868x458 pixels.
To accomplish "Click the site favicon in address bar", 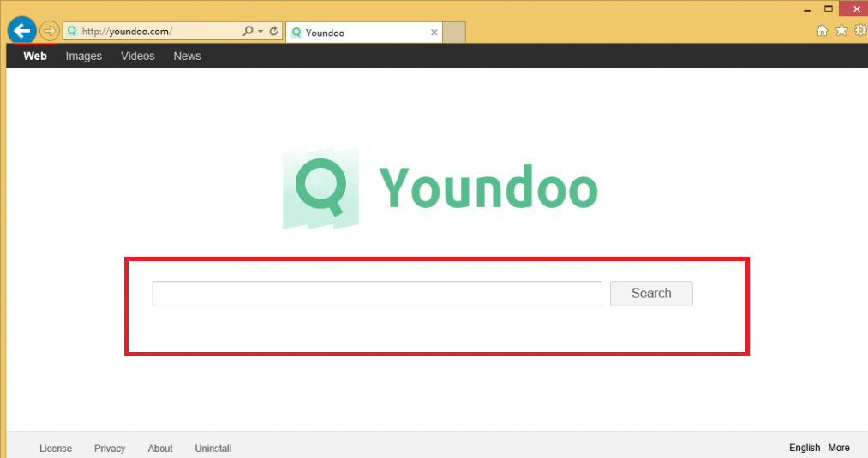I will pyautogui.click(x=72, y=31).
